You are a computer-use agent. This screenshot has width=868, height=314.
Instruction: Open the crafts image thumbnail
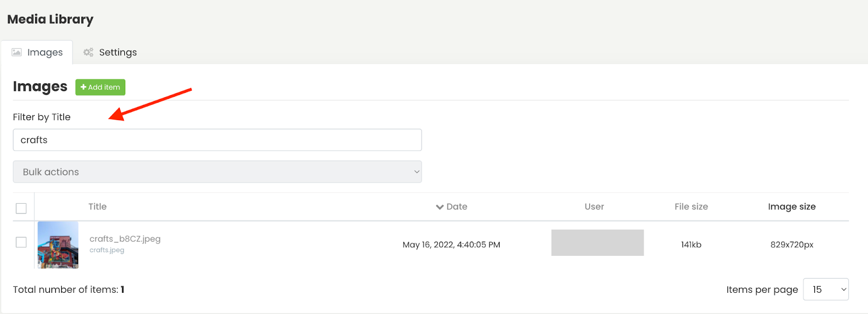click(x=58, y=244)
